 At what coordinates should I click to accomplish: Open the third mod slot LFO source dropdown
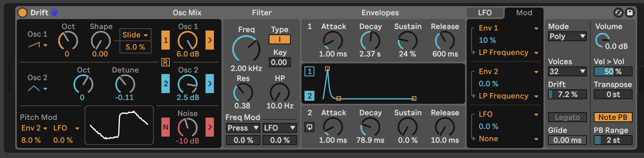pyautogui.click(x=509, y=114)
